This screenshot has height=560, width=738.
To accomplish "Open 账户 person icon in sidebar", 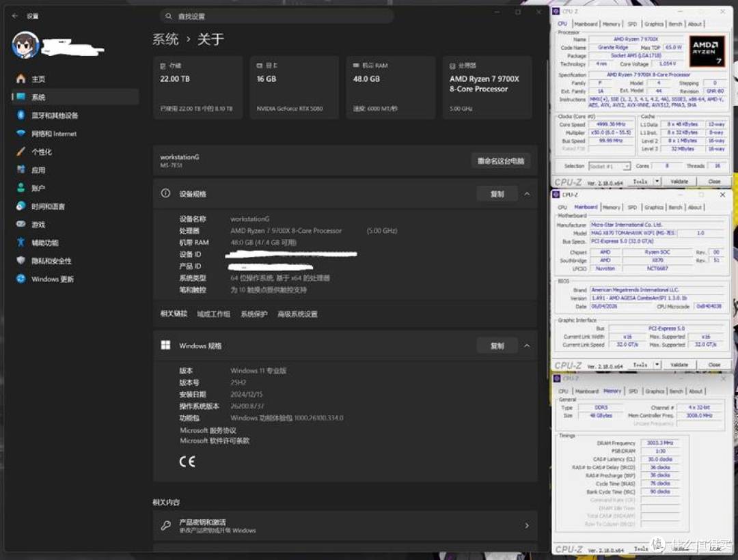I will coord(20,188).
